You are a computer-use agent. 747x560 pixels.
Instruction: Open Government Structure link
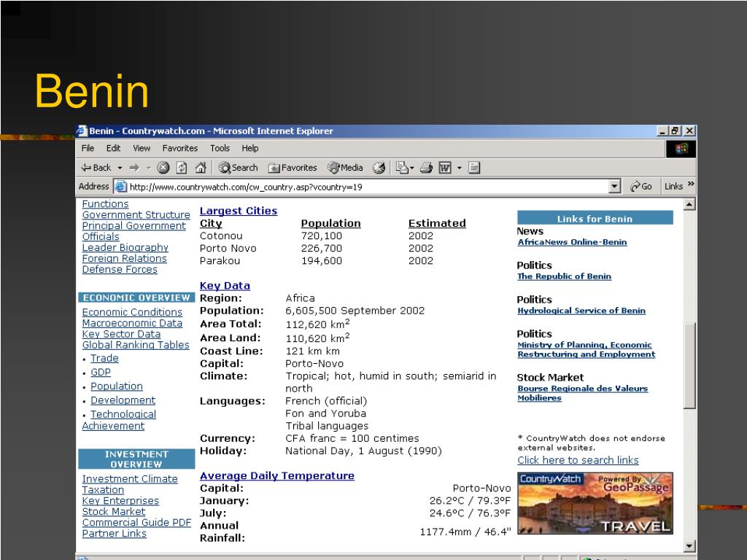(136, 215)
